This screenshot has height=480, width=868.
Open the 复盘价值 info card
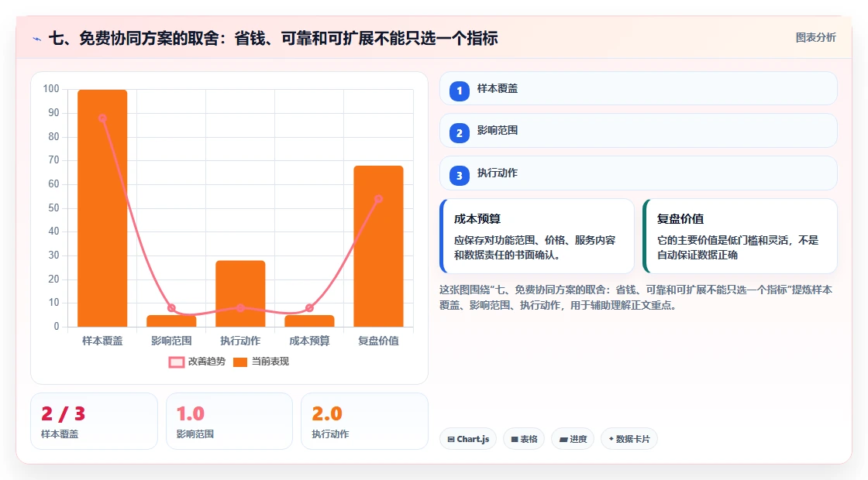(740, 236)
